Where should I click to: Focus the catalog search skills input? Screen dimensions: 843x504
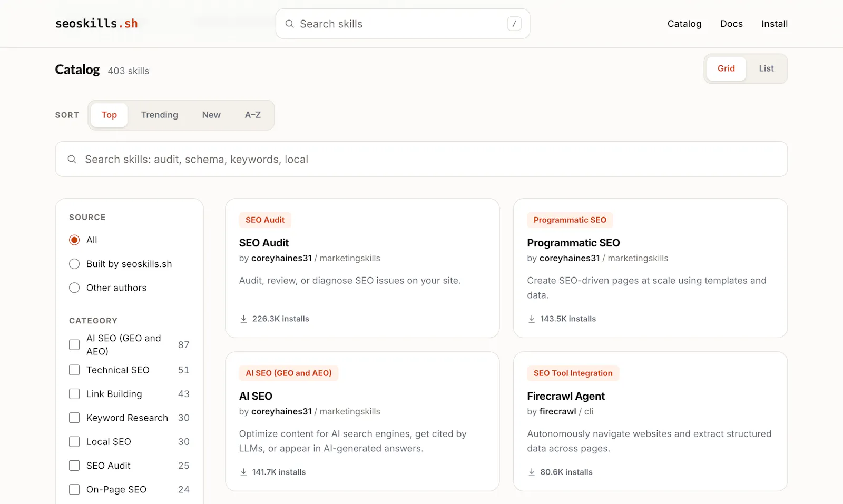pos(421,159)
